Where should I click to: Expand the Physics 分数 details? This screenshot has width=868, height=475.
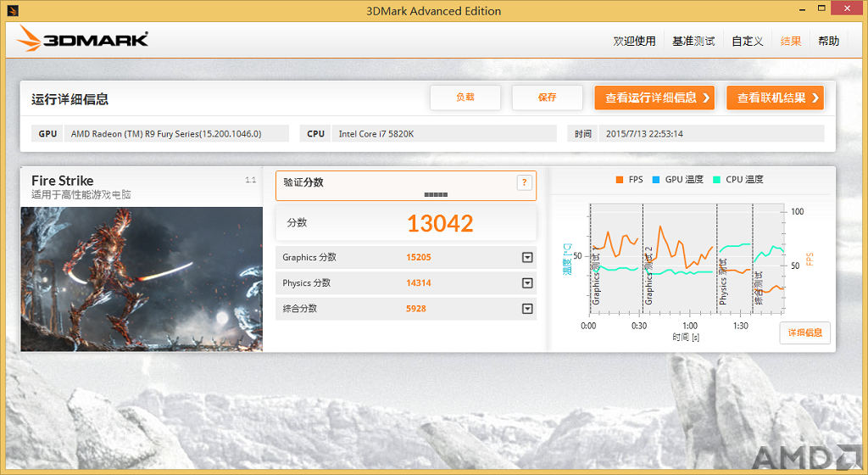tap(527, 283)
